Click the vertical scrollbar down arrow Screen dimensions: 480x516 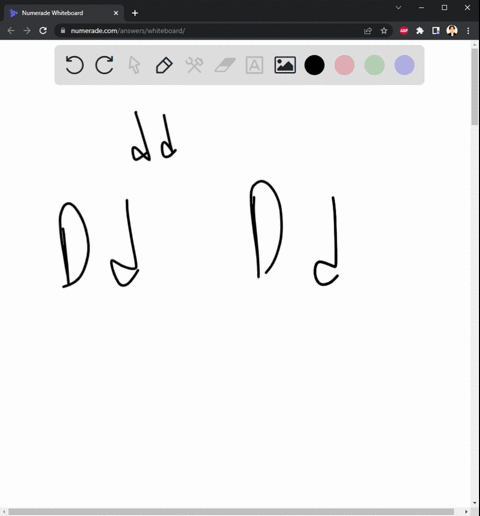coord(475,503)
